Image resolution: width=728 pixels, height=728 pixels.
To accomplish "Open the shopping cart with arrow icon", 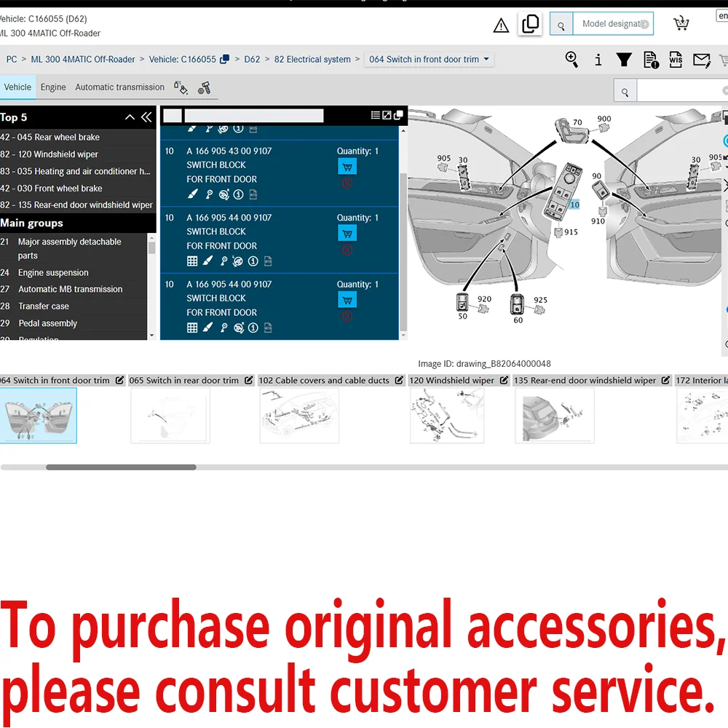I will (681, 23).
